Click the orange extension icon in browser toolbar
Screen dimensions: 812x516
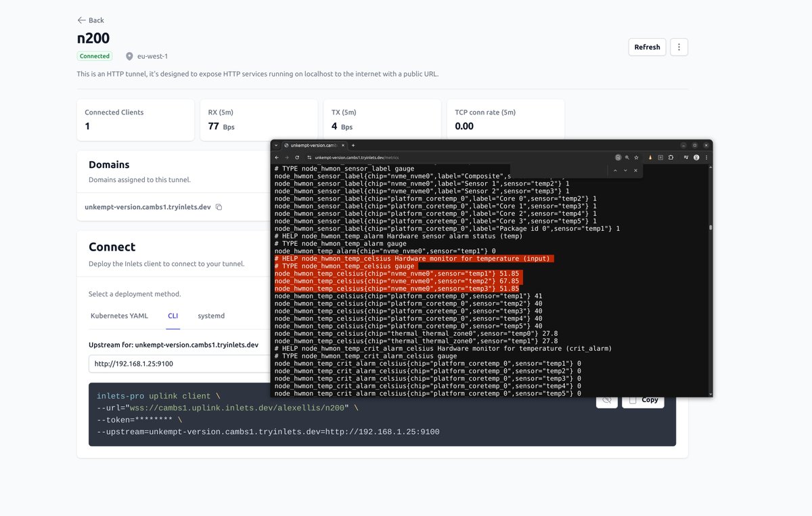tap(650, 157)
